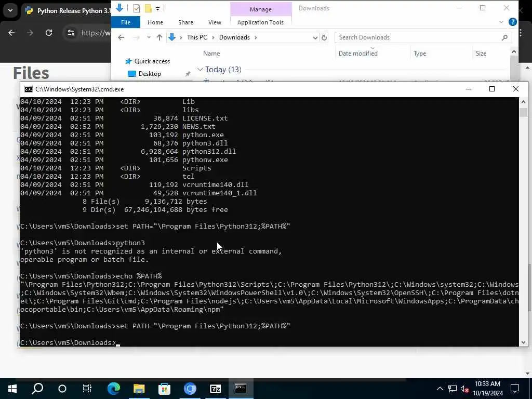Viewport: 532px width, 399px height.
Task: Open Task View on taskbar
Action: [x=87, y=389]
